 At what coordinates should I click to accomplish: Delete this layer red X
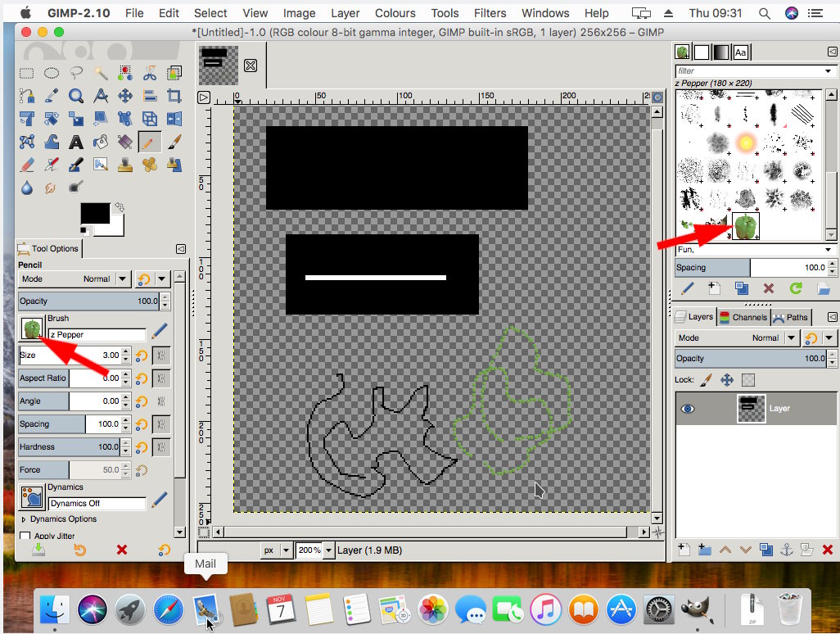pos(827,550)
